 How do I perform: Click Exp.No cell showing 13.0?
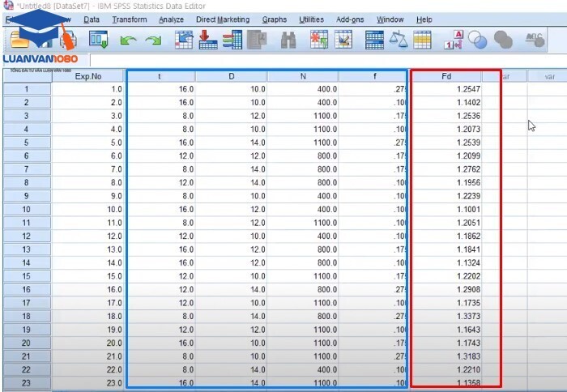87,249
